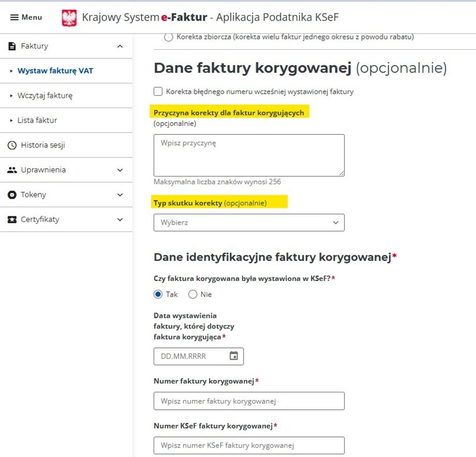
Task: Select the Nie radio button
Action: point(193,294)
